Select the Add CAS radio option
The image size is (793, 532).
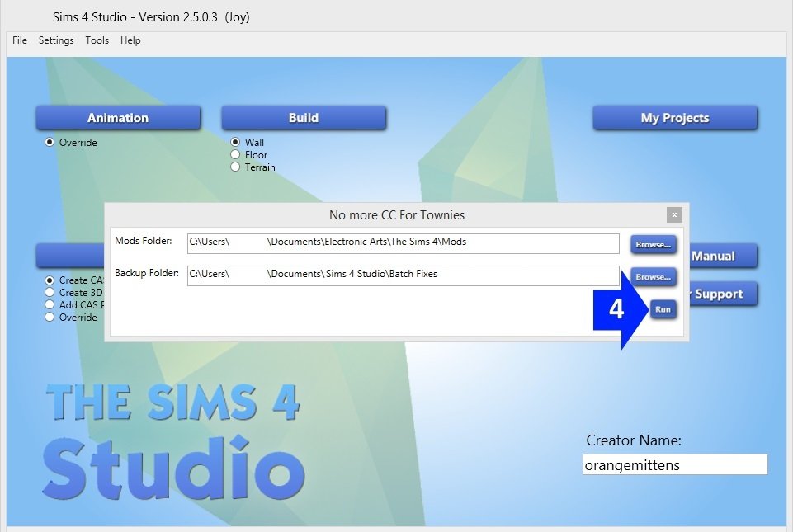(50, 305)
